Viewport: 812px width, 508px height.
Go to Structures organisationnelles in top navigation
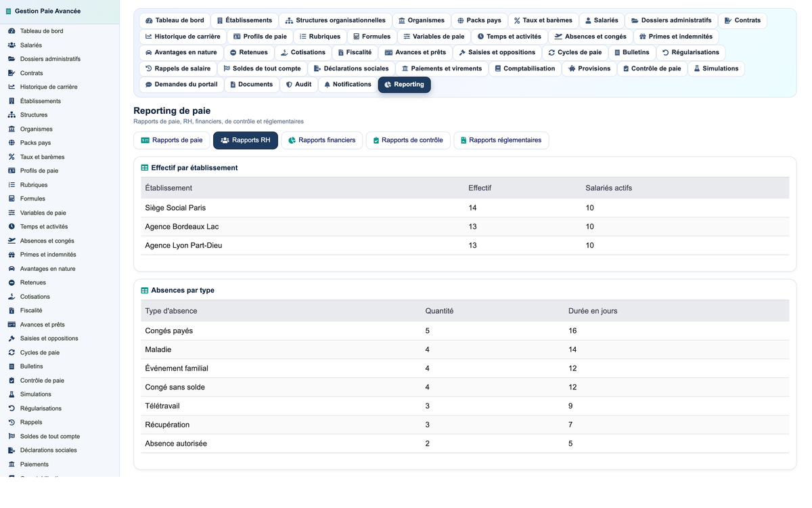pyautogui.click(x=336, y=20)
